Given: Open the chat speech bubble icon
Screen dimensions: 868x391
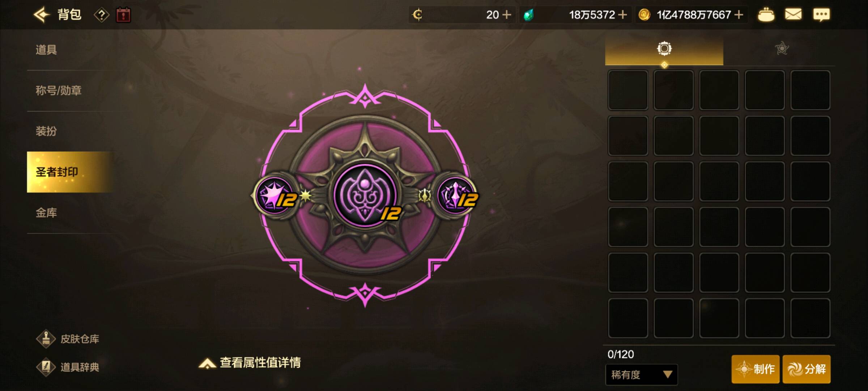Looking at the screenshot, I should point(821,15).
